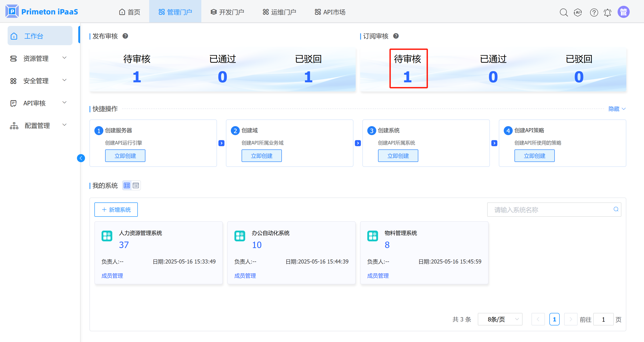Open the AI assistant icon

coord(578,12)
